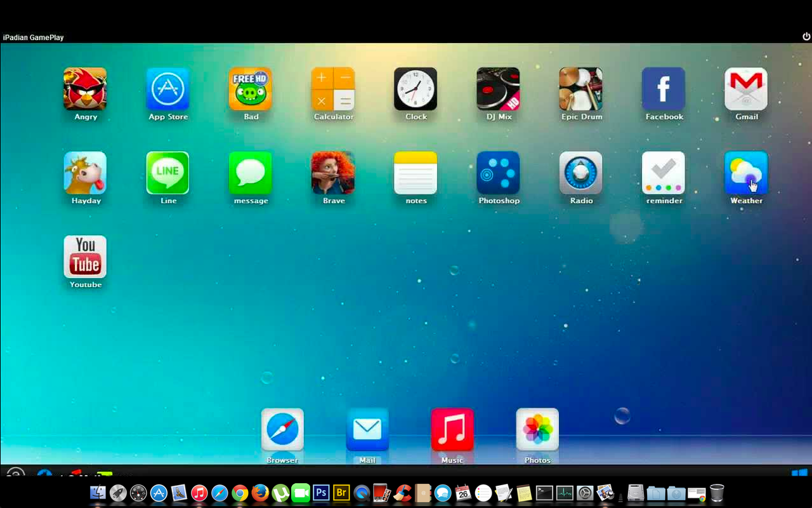Launch the Clock app
This screenshot has height=508, width=812.
[x=416, y=89]
